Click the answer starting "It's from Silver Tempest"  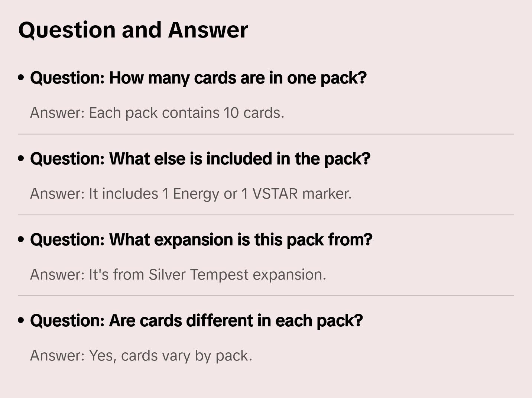pos(178,275)
